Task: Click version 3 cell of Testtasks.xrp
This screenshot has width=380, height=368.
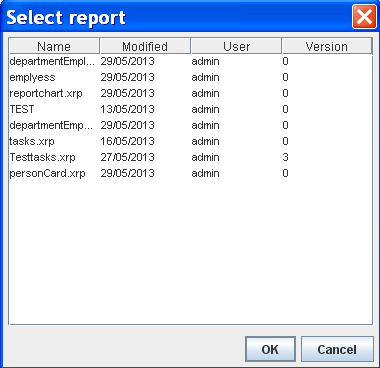Action: point(285,157)
